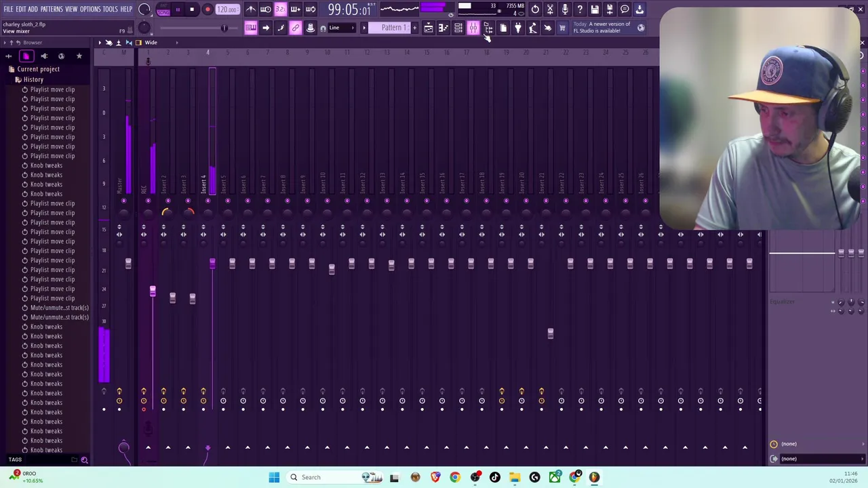Screen dimensions: 868x488
Task: Toggle the Record button
Action: [208, 9]
